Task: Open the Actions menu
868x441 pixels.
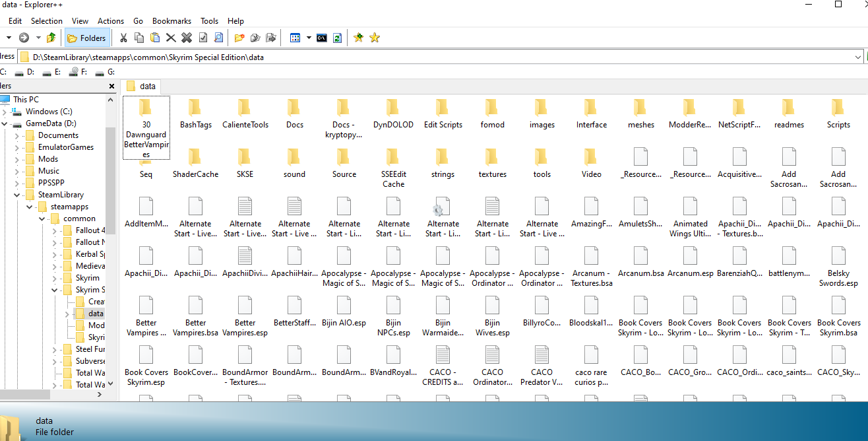Action: click(x=111, y=21)
